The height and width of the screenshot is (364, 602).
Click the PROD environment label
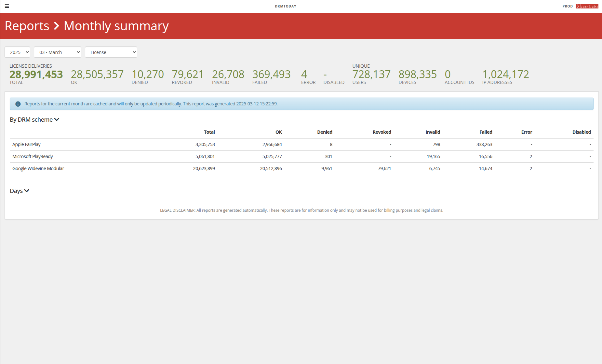pos(568,6)
